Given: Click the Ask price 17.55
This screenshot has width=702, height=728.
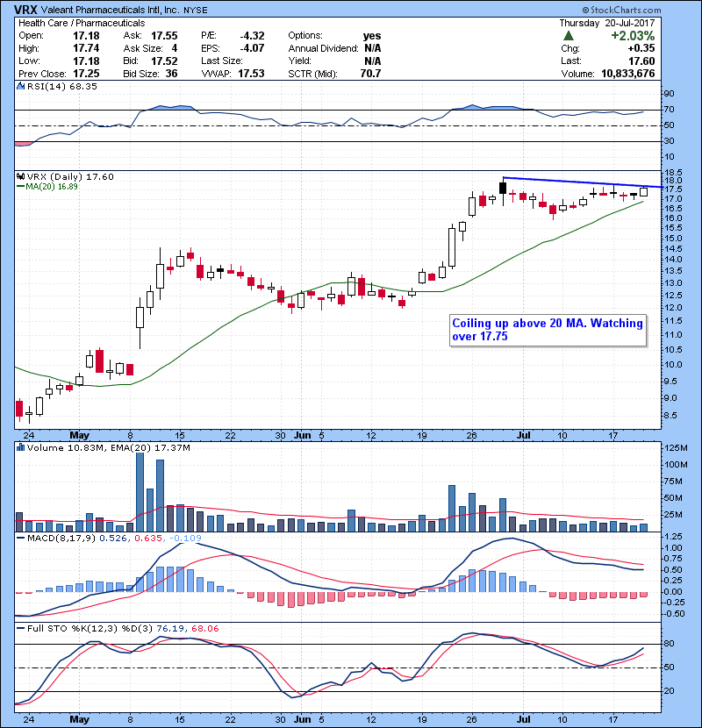Looking at the screenshot, I should click(x=164, y=36).
